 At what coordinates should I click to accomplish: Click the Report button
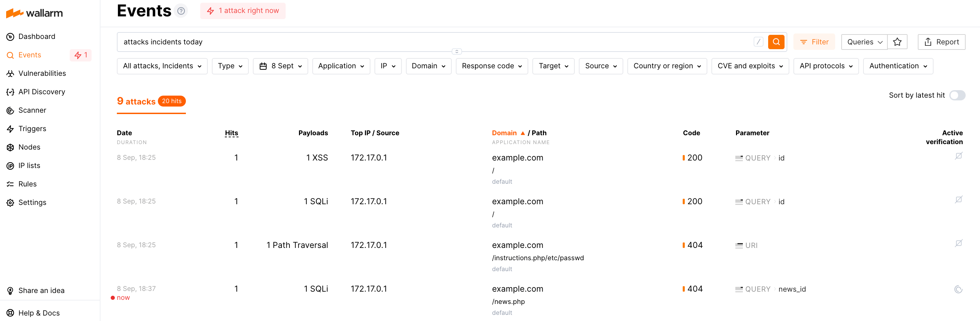coord(941,42)
